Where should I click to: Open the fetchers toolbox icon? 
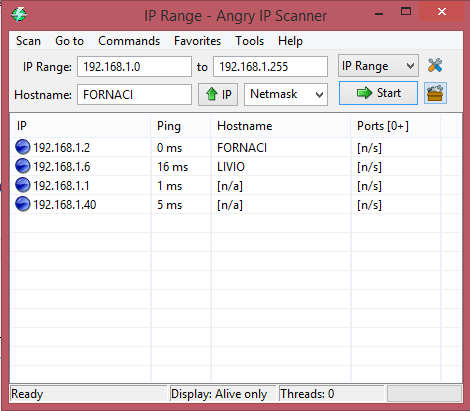coord(435,93)
